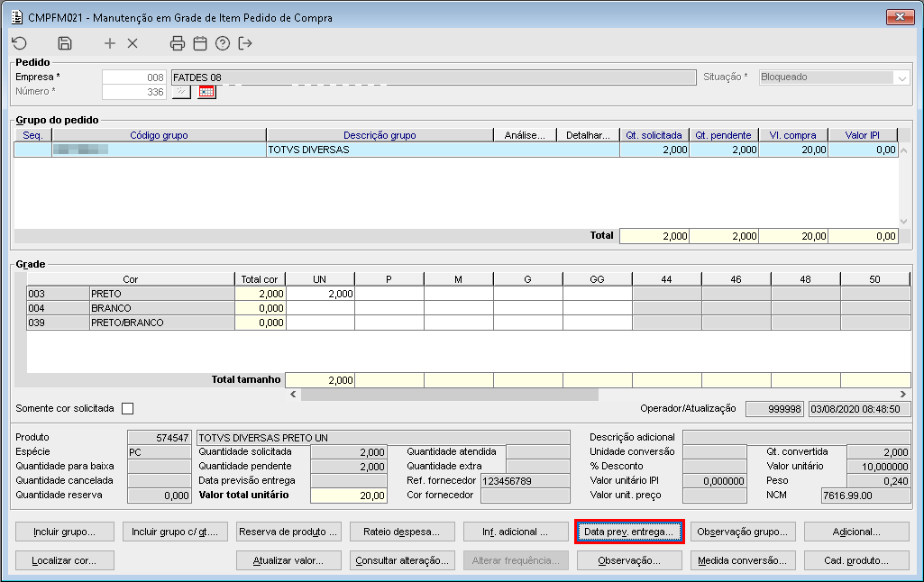Viewport: 924px width, 582px height.
Task: Toggle the Somente cor solicitada checkbox
Action: [127, 408]
